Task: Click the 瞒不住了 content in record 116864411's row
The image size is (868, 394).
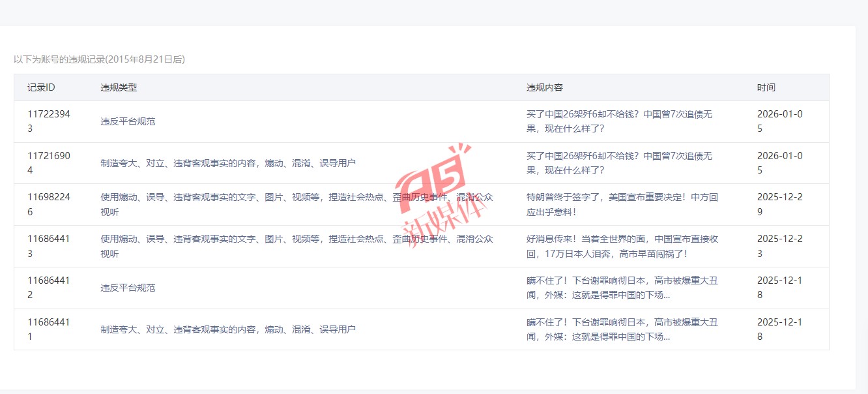Action: (622, 329)
